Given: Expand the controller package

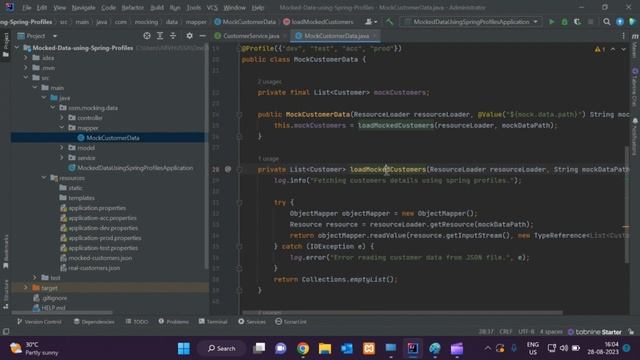Looking at the screenshot, I should point(62,118).
